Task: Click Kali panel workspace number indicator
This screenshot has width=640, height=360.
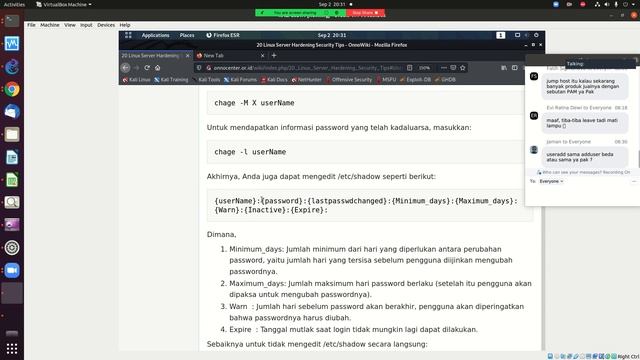Action: pos(500,36)
